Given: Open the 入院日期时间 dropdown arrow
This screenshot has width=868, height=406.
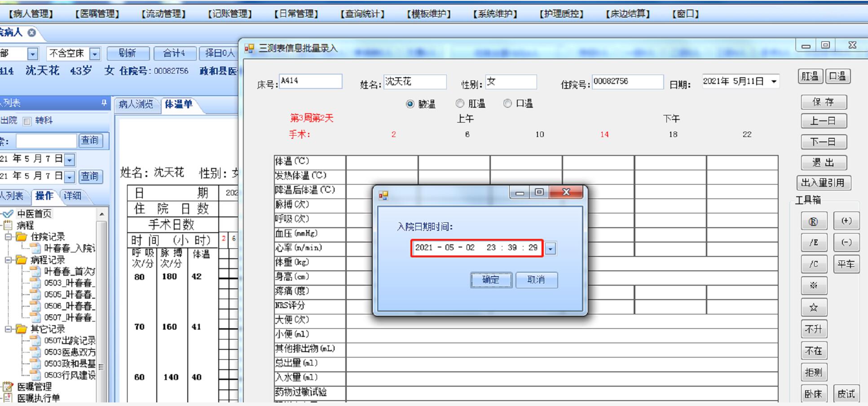Looking at the screenshot, I should pyautogui.click(x=551, y=248).
